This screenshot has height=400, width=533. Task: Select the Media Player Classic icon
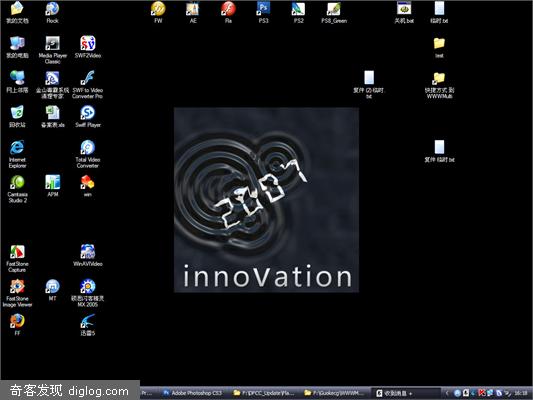pos(52,50)
